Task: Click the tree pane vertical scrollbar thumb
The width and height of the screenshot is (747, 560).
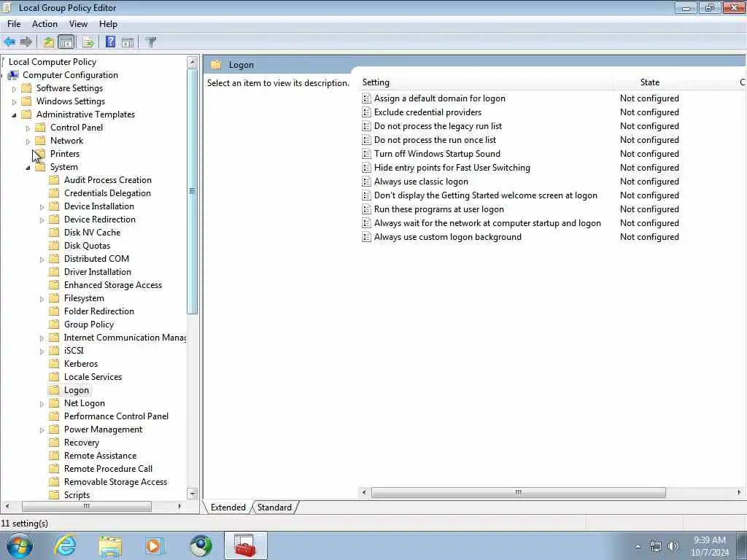Action: (x=192, y=192)
